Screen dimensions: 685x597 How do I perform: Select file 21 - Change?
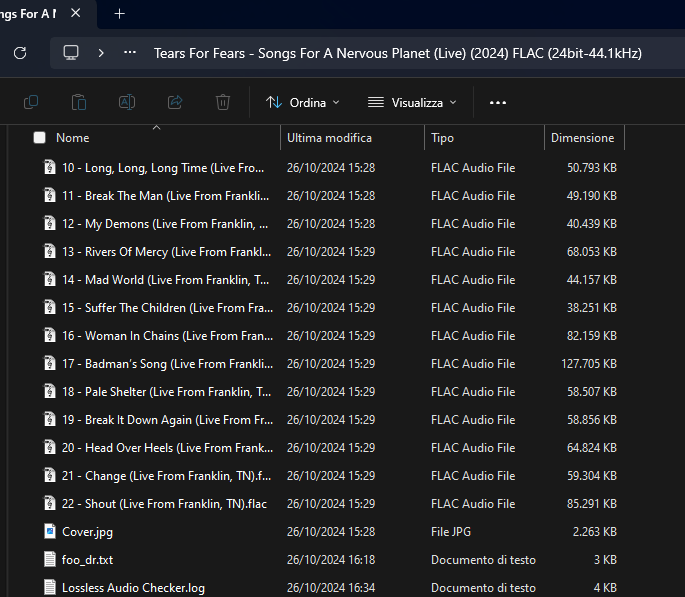tap(166, 476)
